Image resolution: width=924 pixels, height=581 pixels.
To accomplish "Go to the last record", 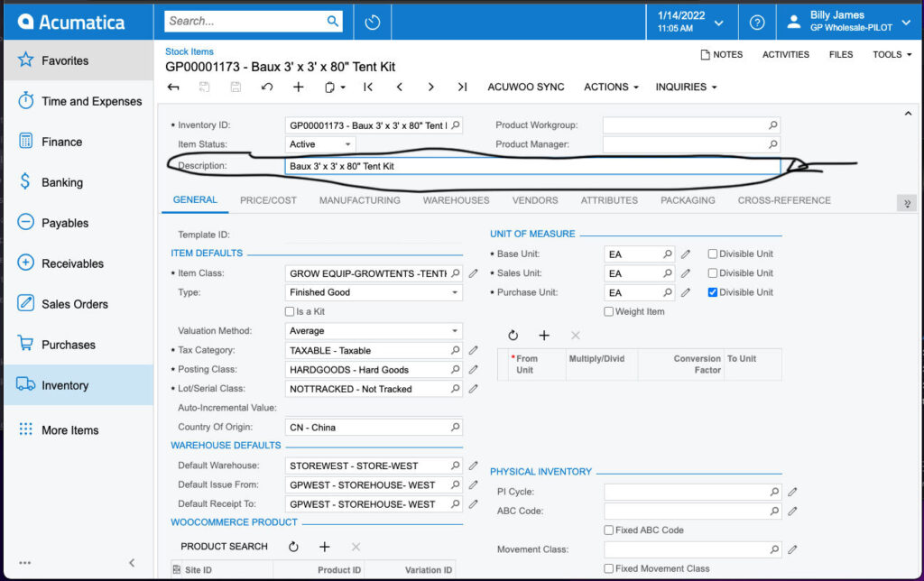I will [x=463, y=88].
